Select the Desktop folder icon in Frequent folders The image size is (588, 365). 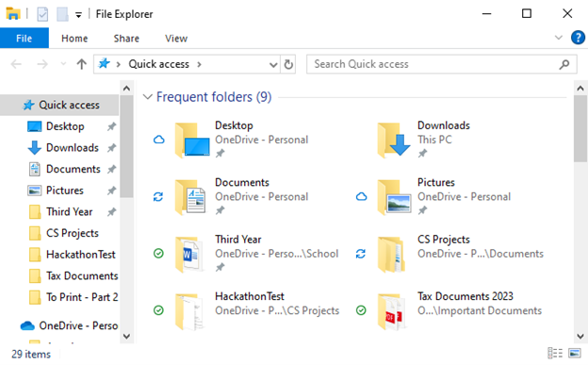tap(192, 141)
